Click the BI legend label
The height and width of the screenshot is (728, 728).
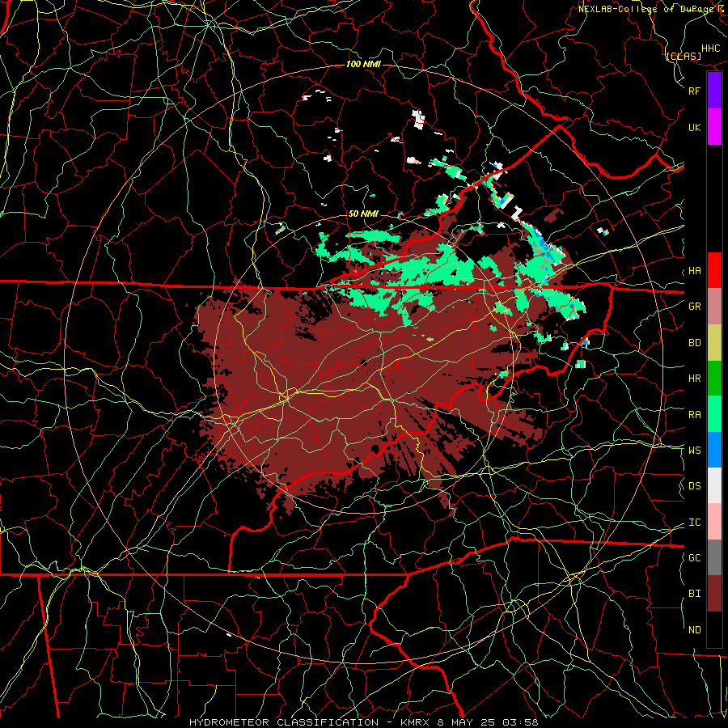[x=695, y=594]
